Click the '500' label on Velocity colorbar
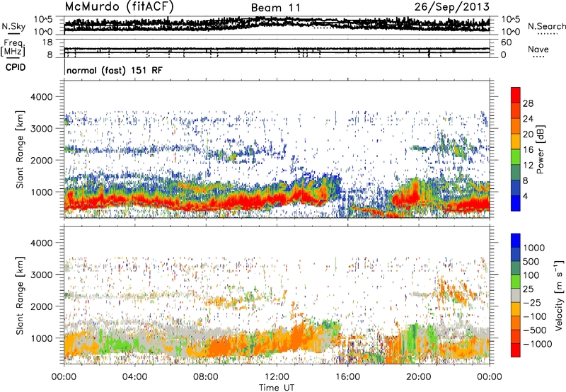The image size is (566, 392). [531, 261]
